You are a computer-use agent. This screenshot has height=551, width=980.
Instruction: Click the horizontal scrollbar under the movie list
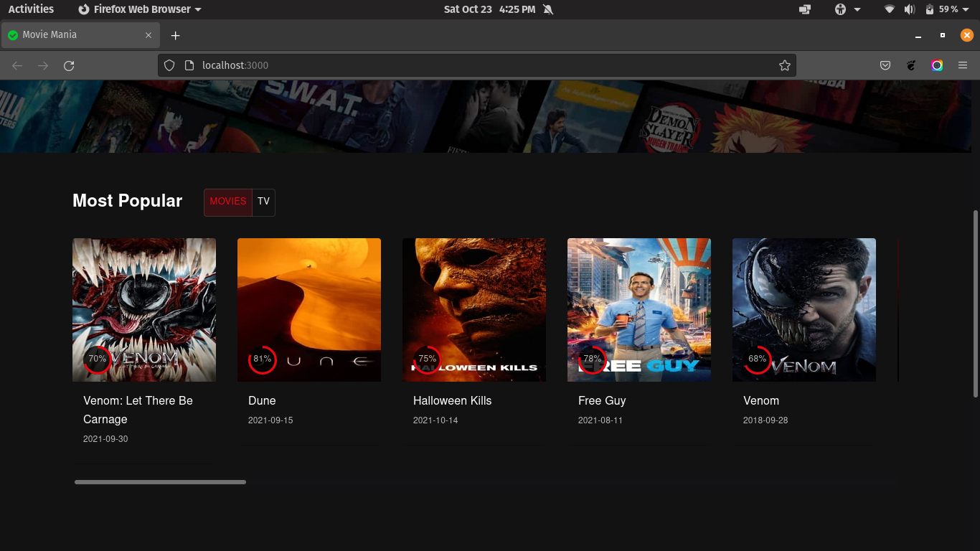[160, 482]
